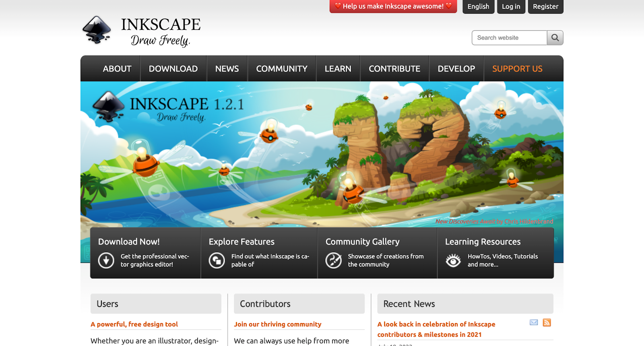Click the Explore Features shapes icon
The image size is (644, 346).
coord(217,260)
